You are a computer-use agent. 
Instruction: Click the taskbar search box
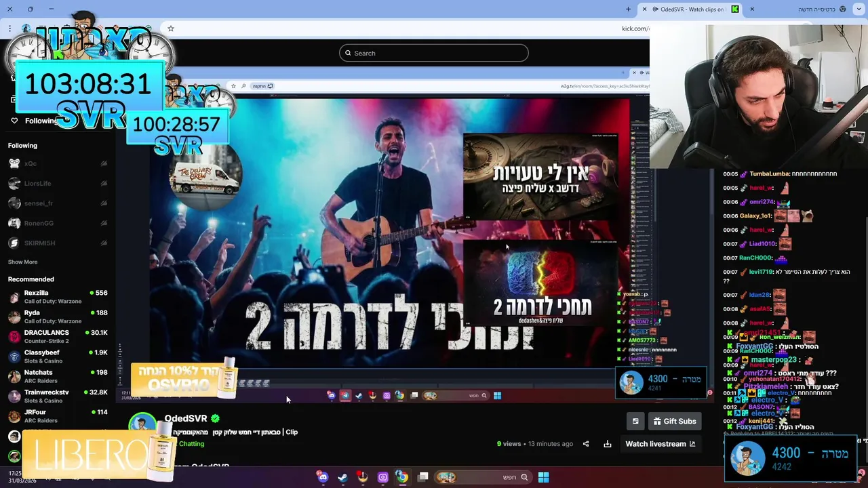[484, 477]
